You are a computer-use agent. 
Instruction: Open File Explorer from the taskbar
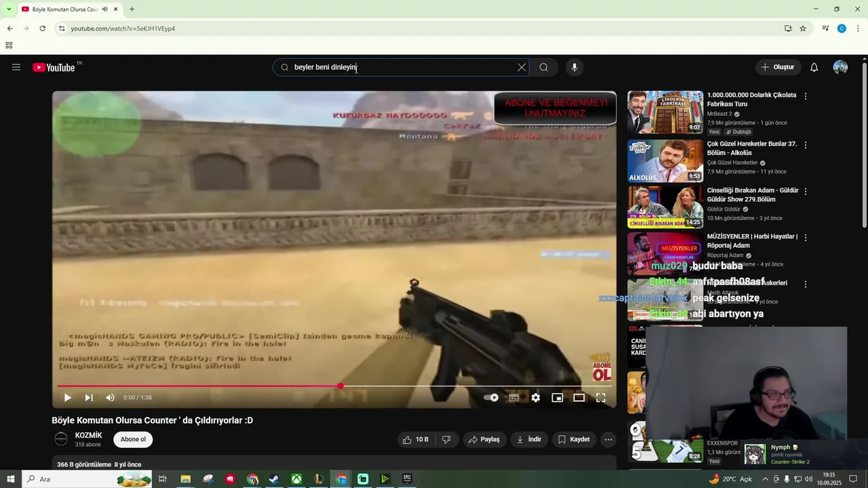coord(185,479)
